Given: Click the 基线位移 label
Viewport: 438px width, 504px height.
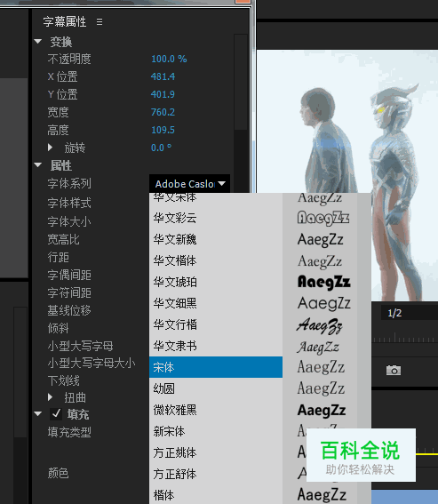Looking at the screenshot, I should point(69,310).
